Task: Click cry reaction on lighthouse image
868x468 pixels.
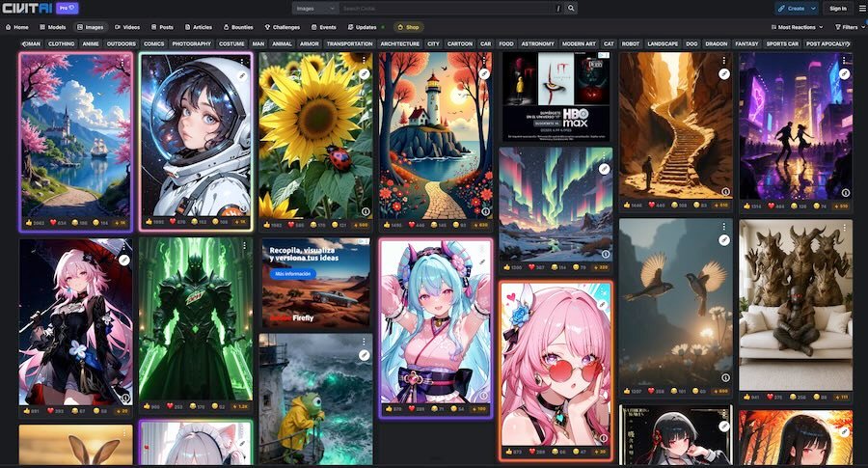Action: [459, 225]
